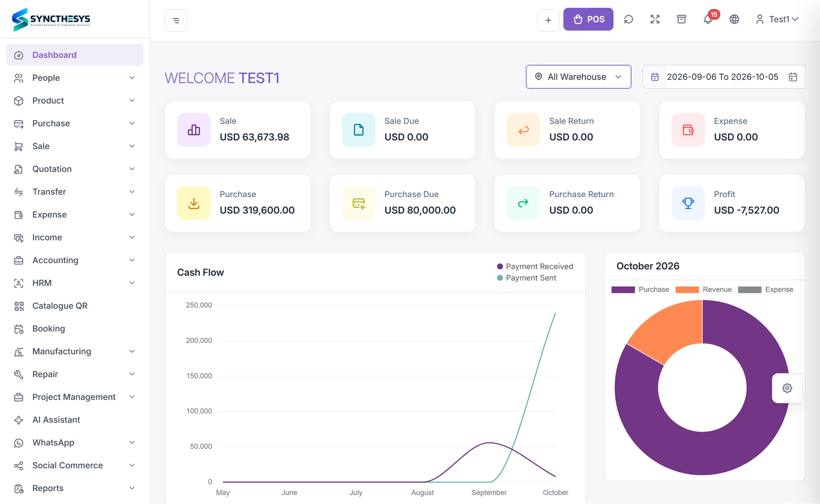Open Booking in the sidebar
Viewport: 820px width, 504px height.
tap(75, 329)
